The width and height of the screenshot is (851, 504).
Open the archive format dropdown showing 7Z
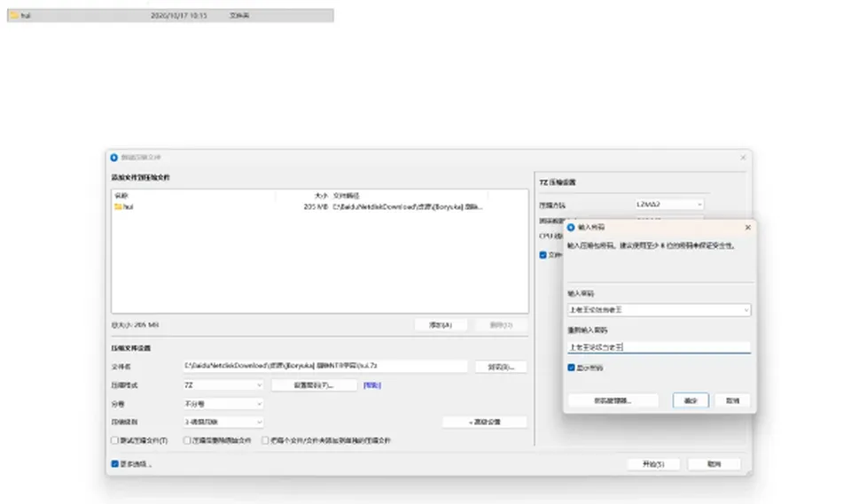pos(223,385)
